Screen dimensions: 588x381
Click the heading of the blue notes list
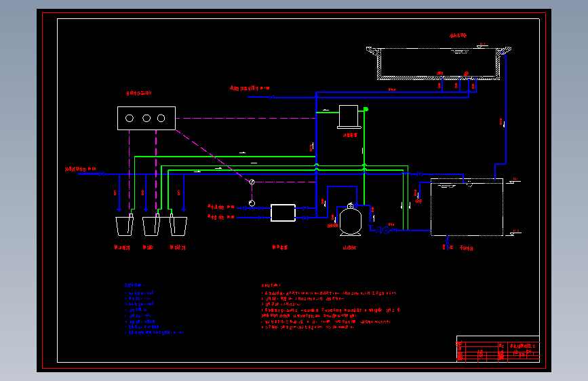(134, 285)
